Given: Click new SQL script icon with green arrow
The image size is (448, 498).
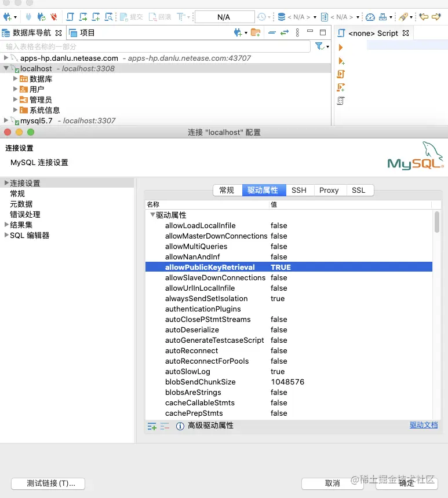Looking at the screenshot, I should 83,17.
